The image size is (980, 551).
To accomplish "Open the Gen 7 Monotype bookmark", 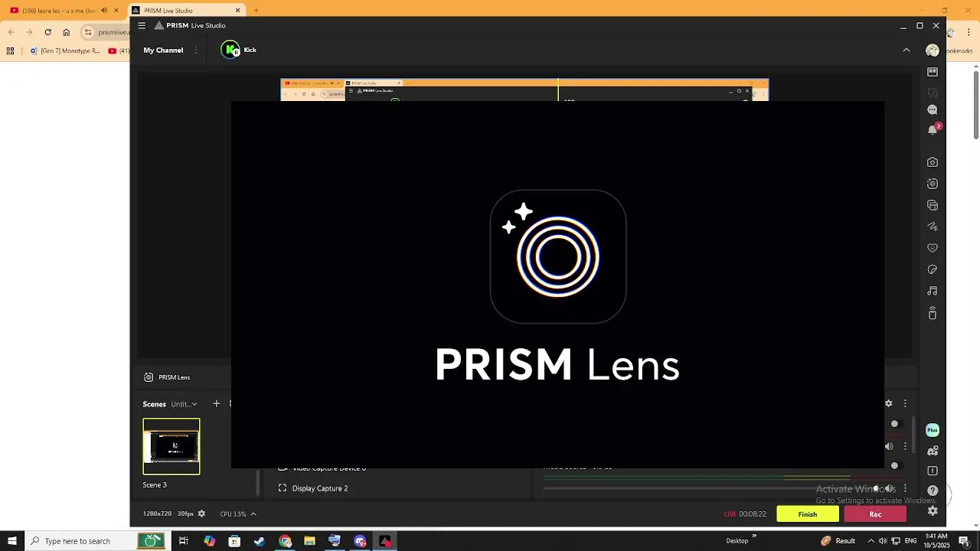I will (65, 51).
